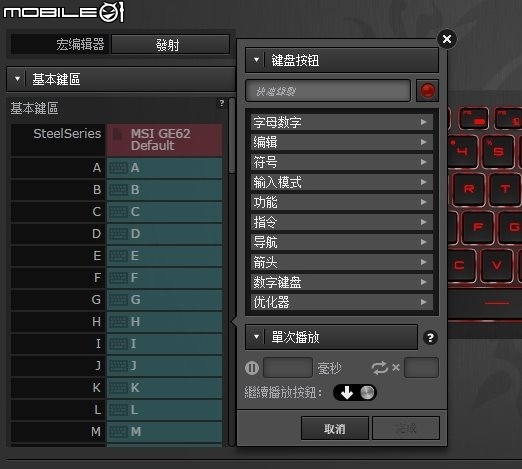The height and width of the screenshot is (469, 522).
Task: Click the 發射 button
Action: [170, 44]
